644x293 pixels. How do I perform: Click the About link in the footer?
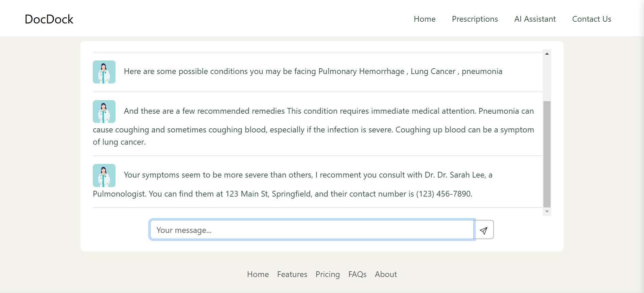pos(386,274)
